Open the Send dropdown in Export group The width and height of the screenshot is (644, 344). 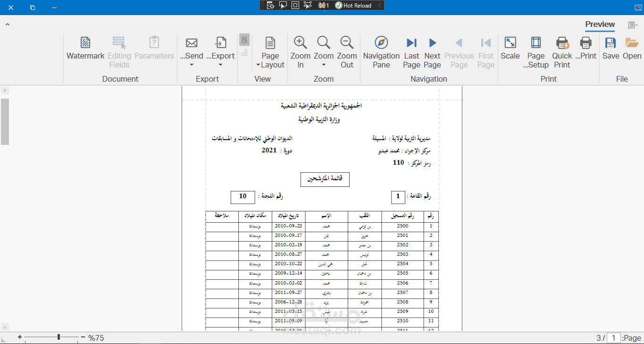[x=192, y=52]
